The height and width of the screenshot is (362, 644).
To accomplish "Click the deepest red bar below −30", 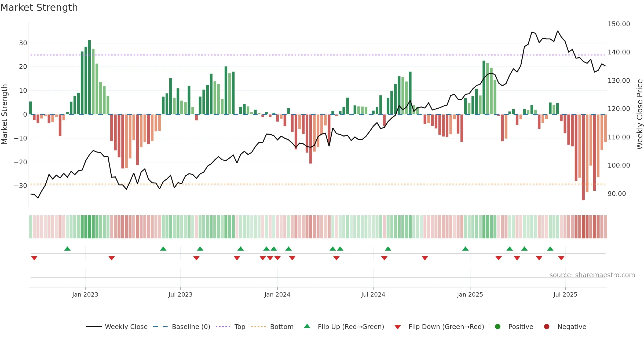I will point(583,157).
